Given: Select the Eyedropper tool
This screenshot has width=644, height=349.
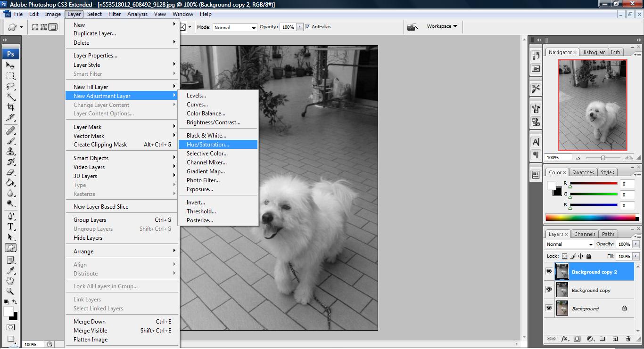Looking at the screenshot, I should coord(10,270).
